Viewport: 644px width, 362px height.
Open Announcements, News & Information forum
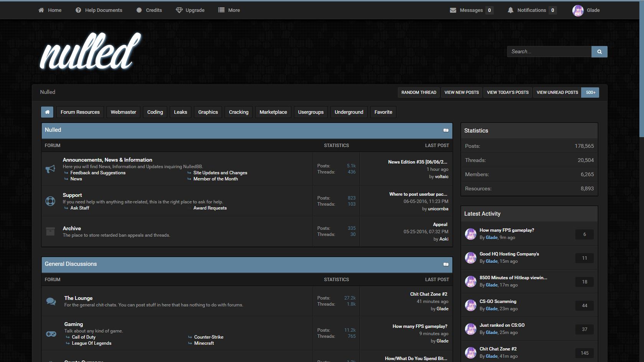(x=107, y=160)
